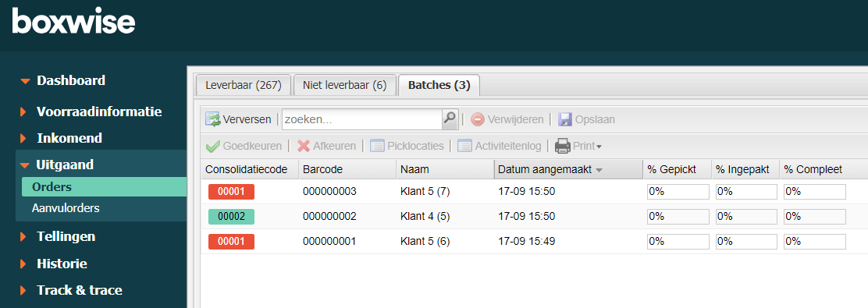
Task: Open Picklocaties list icon
Action: 377,146
